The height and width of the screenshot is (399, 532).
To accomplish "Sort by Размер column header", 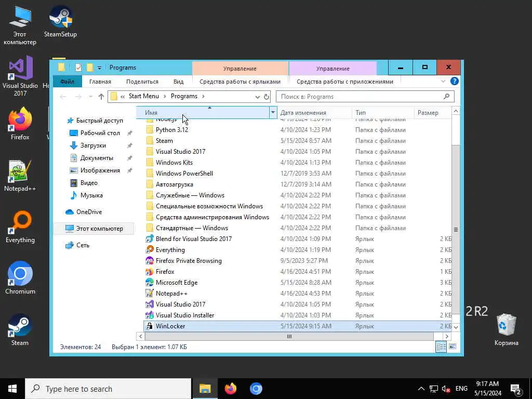I will 433,113.
